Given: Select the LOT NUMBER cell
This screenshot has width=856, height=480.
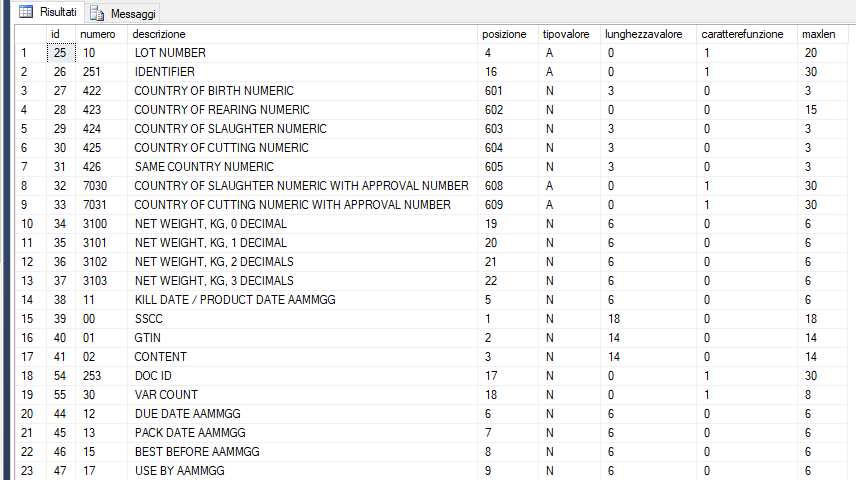Looking at the screenshot, I should tap(170, 53).
